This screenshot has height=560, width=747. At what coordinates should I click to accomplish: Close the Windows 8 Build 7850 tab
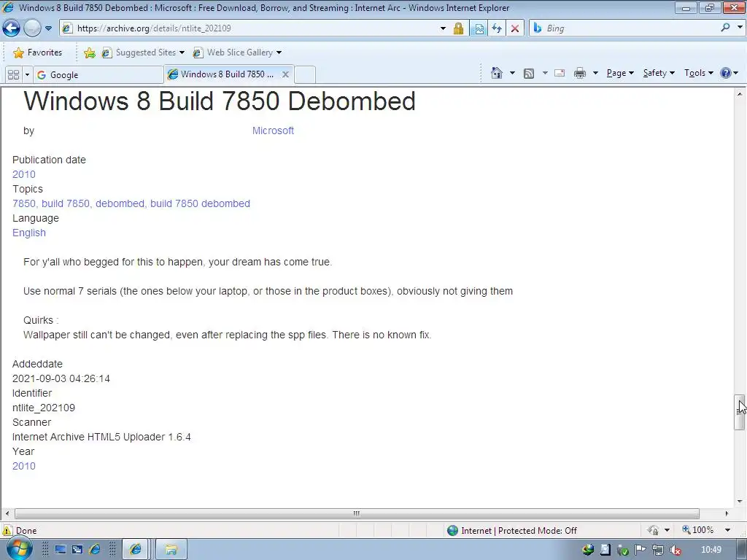click(285, 74)
